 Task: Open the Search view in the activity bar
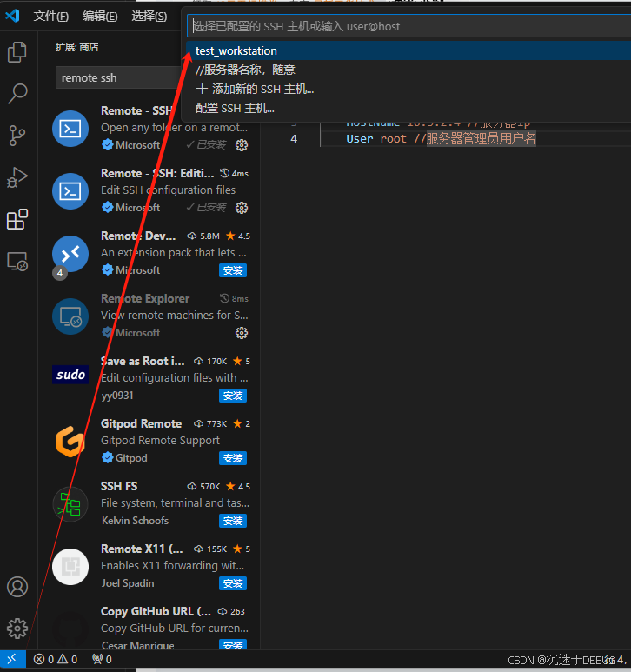[17, 93]
